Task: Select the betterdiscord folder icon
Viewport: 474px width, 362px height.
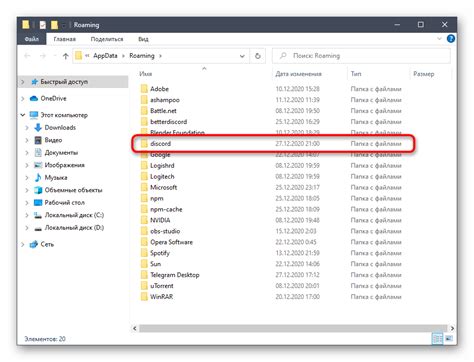Action: 144,122
